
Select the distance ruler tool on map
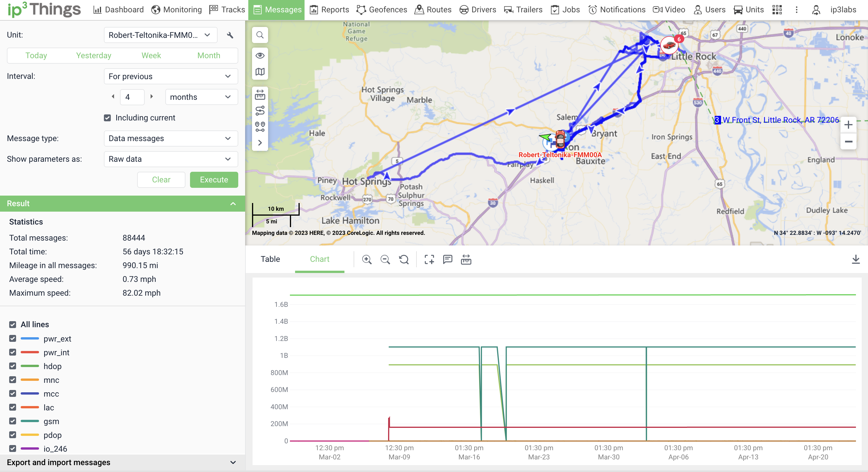260,95
